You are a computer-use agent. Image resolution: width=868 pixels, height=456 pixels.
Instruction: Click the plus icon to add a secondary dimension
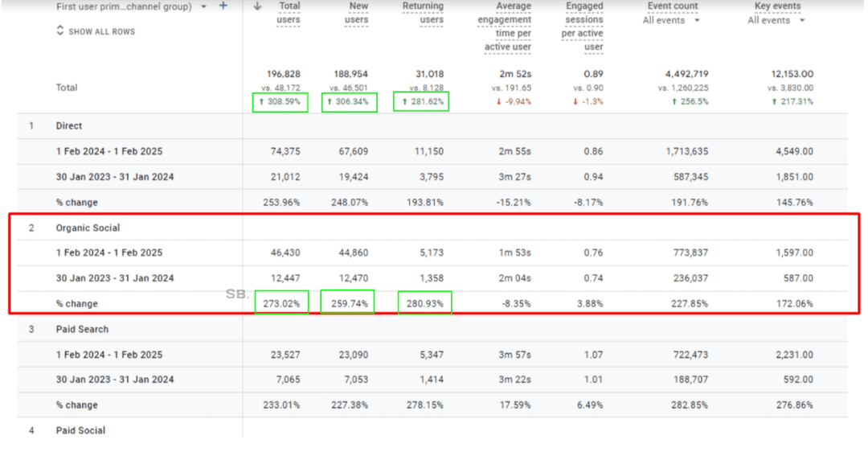click(x=223, y=6)
